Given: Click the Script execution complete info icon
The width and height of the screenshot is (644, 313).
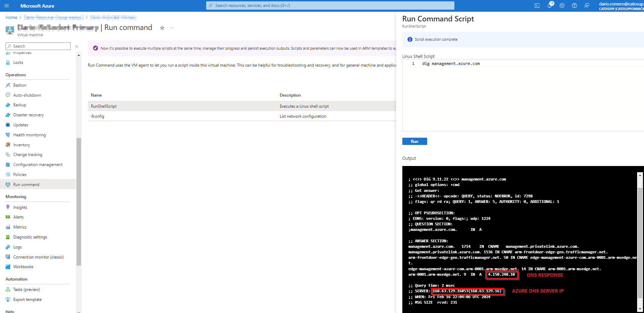Looking at the screenshot, I should (x=410, y=40).
